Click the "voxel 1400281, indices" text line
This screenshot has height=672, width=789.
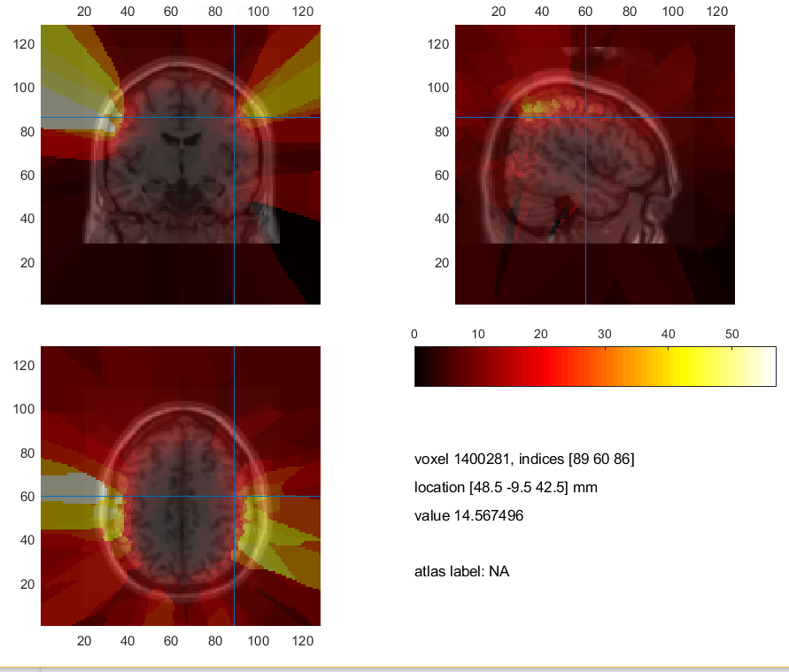click(524, 460)
